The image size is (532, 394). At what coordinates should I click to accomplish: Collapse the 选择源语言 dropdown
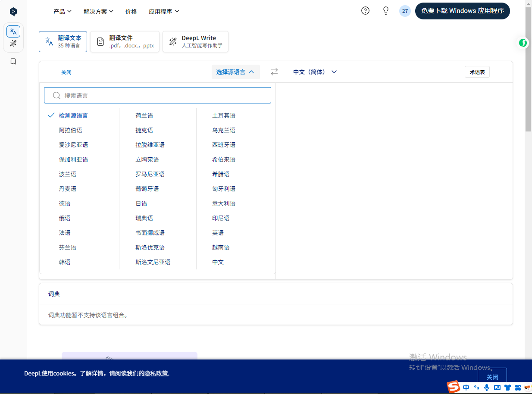tap(235, 72)
